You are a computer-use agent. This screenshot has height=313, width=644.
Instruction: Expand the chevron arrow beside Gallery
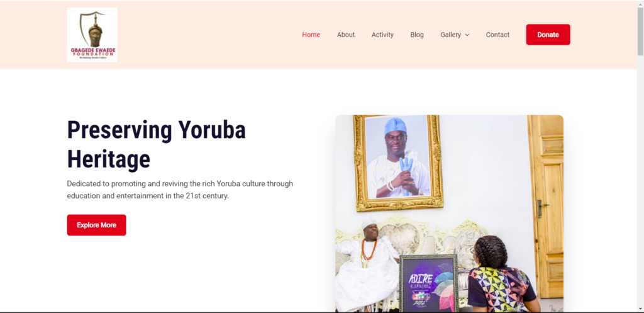[467, 35]
